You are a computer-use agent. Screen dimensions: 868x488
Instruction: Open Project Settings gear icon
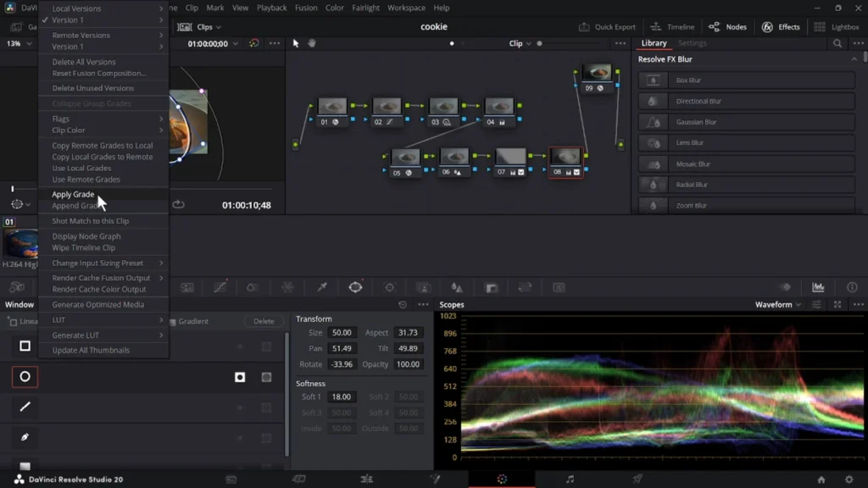(x=849, y=480)
